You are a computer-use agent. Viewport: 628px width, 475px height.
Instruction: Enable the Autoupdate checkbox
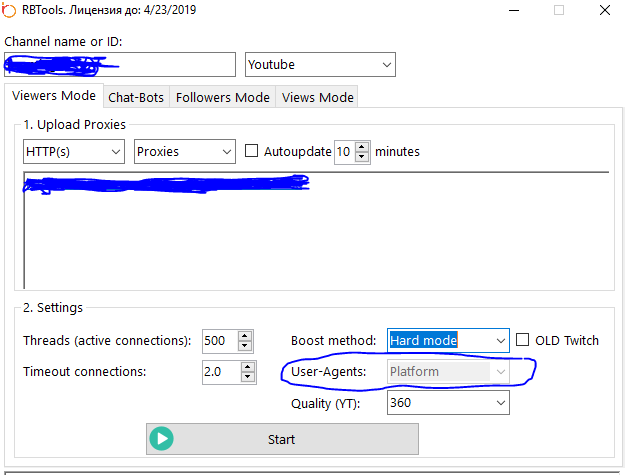pyautogui.click(x=252, y=152)
